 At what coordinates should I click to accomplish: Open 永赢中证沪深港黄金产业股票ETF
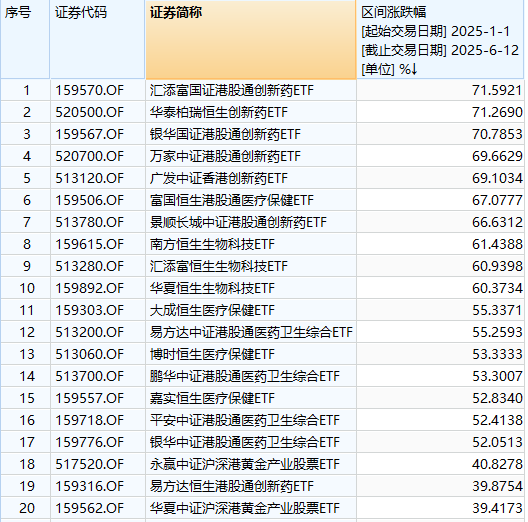[x=245, y=464]
